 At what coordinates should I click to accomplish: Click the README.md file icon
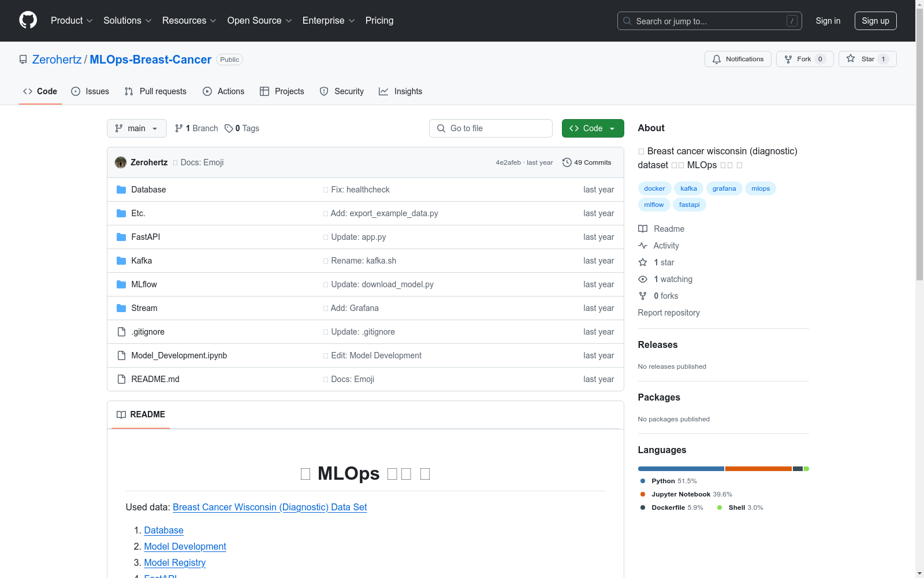tap(121, 379)
